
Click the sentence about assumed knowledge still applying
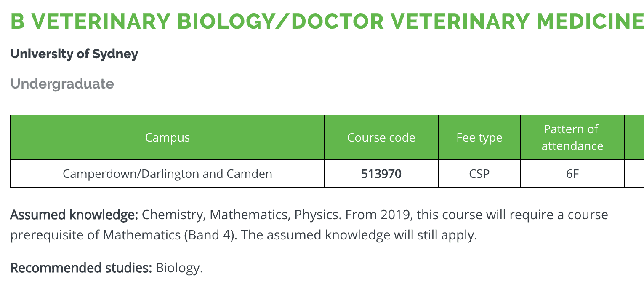(x=359, y=235)
